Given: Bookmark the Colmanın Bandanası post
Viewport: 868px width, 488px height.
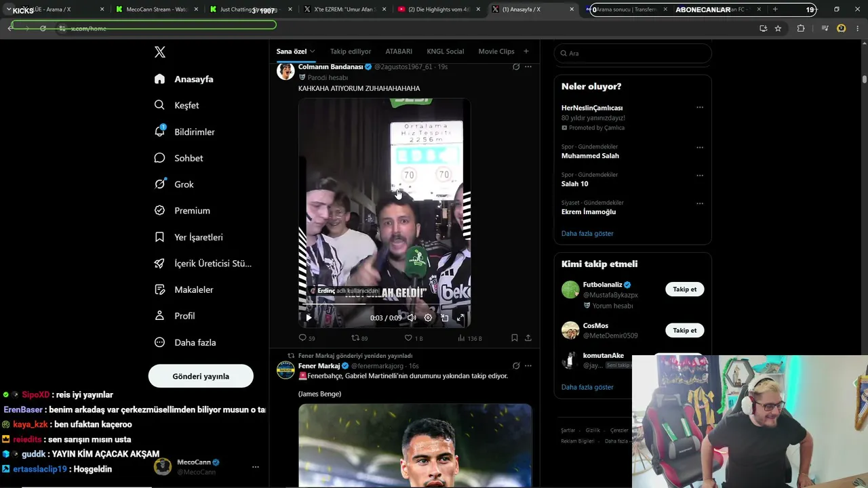Looking at the screenshot, I should [515, 338].
